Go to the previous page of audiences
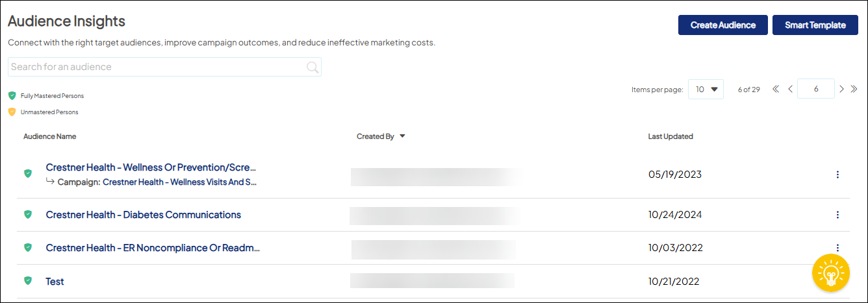868x303 pixels. point(790,89)
